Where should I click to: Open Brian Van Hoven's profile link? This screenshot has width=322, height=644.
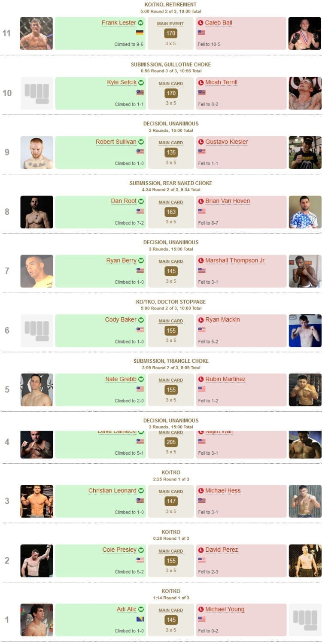[x=228, y=201]
